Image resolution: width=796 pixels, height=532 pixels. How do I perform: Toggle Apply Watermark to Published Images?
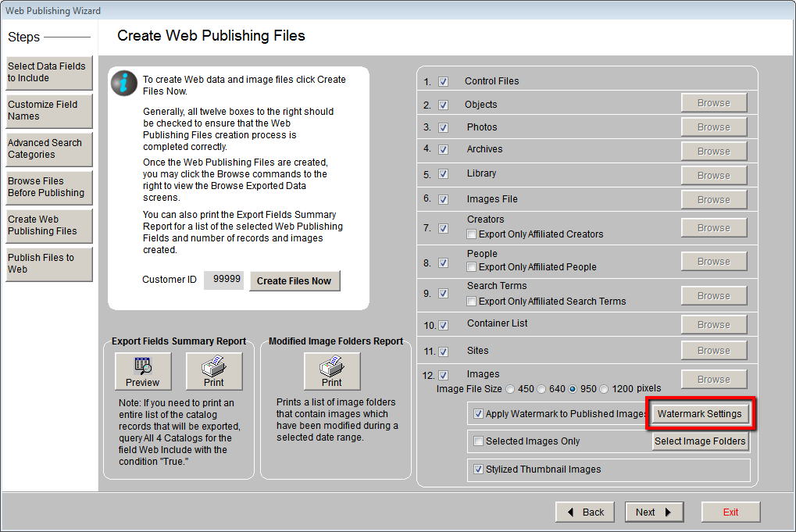click(x=479, y=414)
